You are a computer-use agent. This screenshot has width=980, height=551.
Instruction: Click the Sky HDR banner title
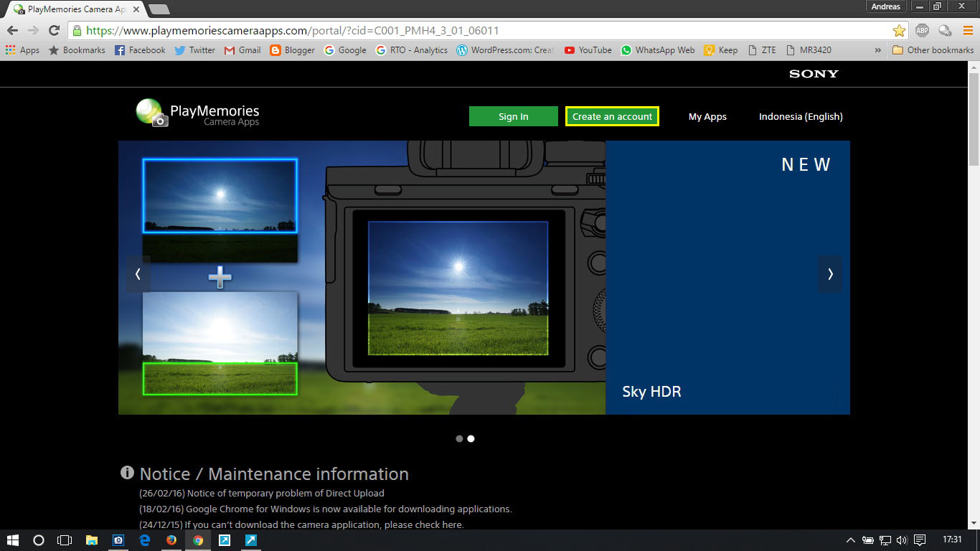[651, 392]
